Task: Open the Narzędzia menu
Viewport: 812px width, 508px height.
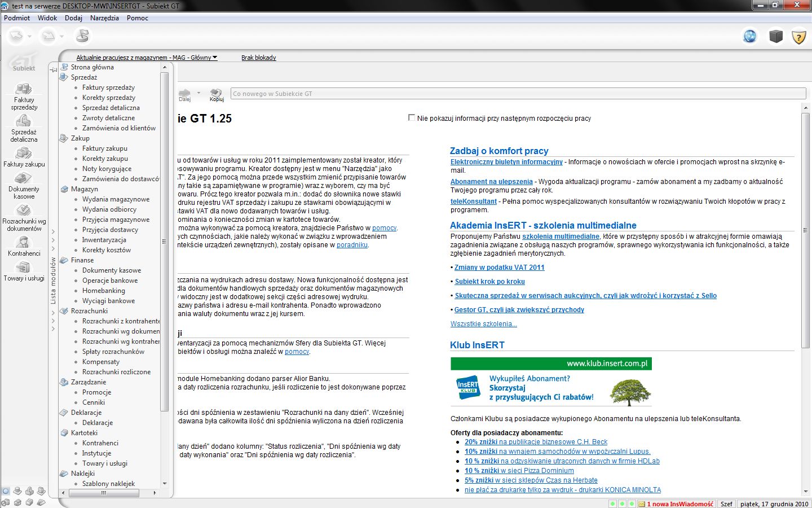Action: point(104,18)
